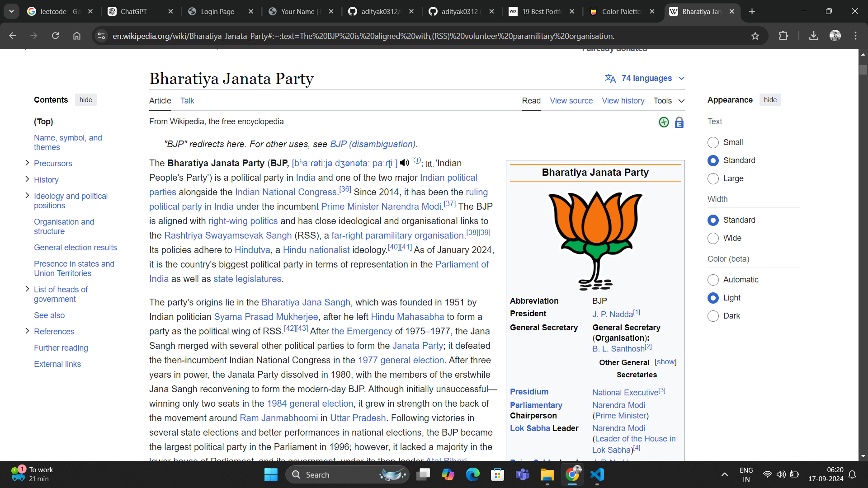
Task: Expand Ideology and political positions section
Action: click(x=27, y=195)
